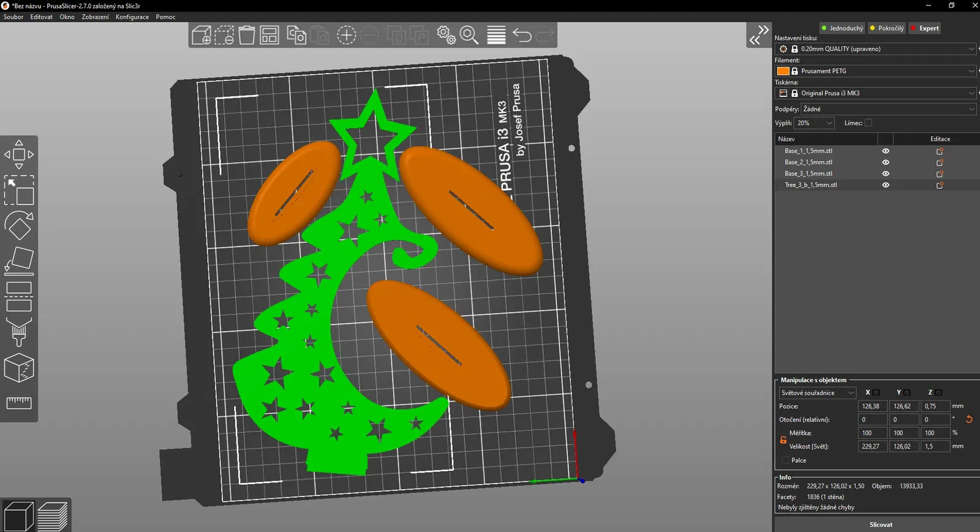
Task: Click the Split to objects icon
Action: tap(396, 35)
